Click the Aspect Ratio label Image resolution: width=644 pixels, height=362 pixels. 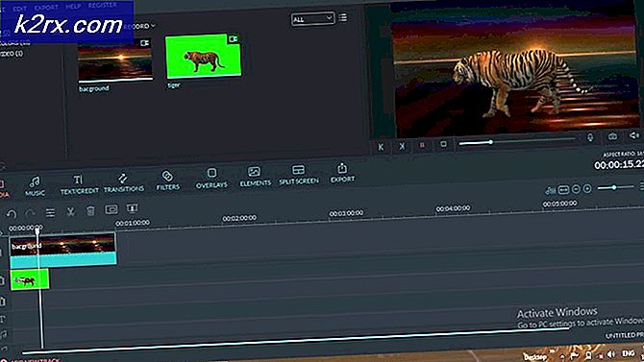coord(623,154)
